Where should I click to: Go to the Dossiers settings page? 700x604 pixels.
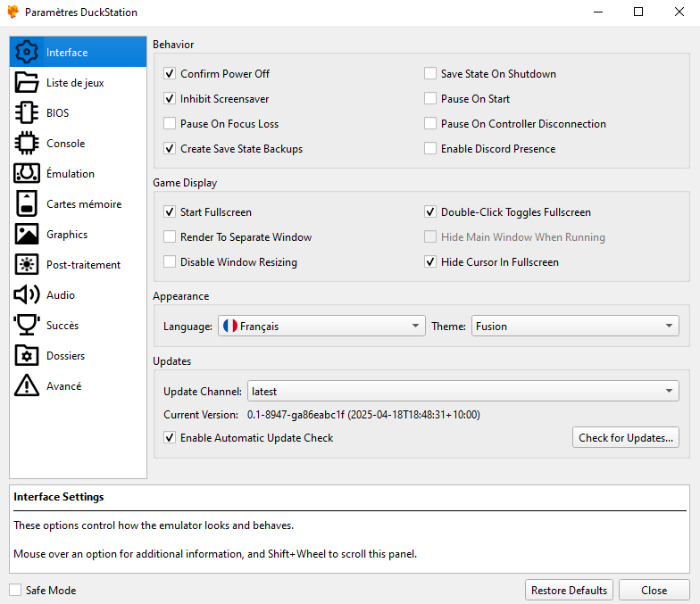(x=79, y=355)
